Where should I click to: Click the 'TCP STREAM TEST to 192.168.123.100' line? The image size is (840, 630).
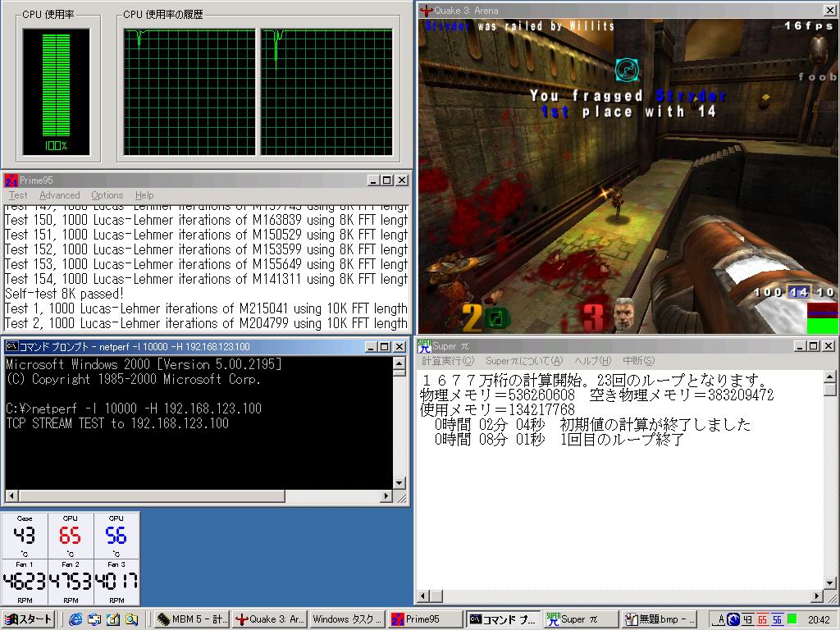point(117,423)
